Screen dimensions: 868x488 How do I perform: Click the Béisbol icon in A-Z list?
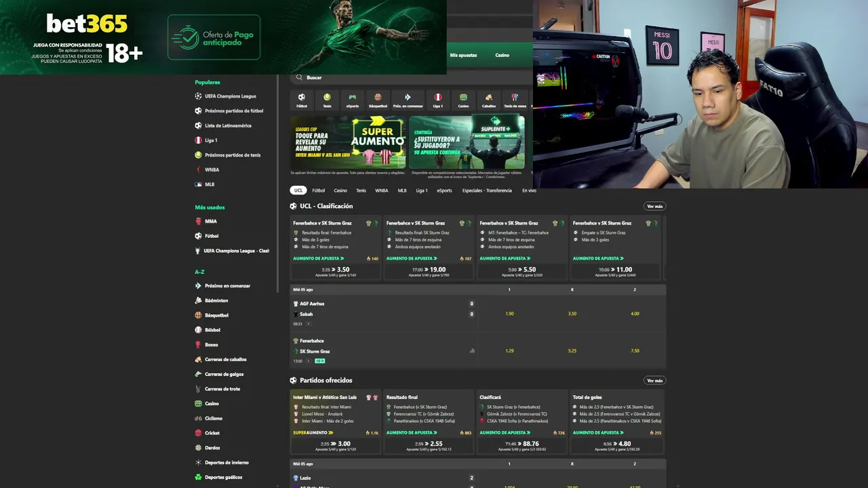[x=199, y=330]
